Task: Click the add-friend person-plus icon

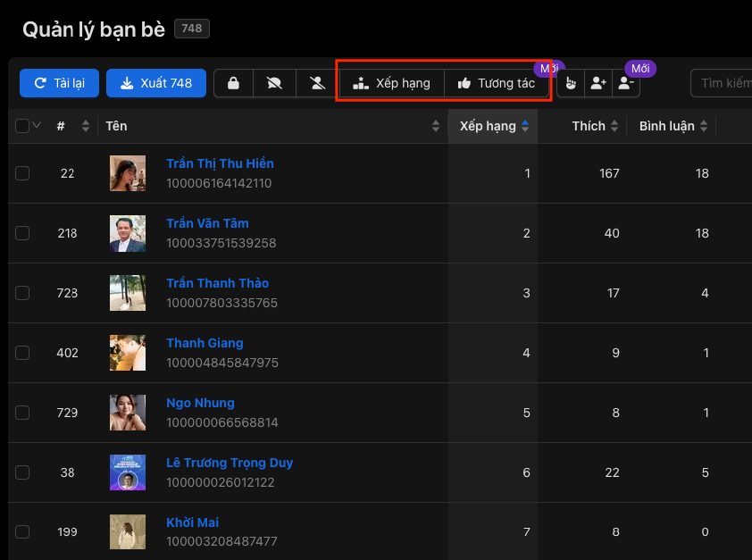Action: (598, 83)
